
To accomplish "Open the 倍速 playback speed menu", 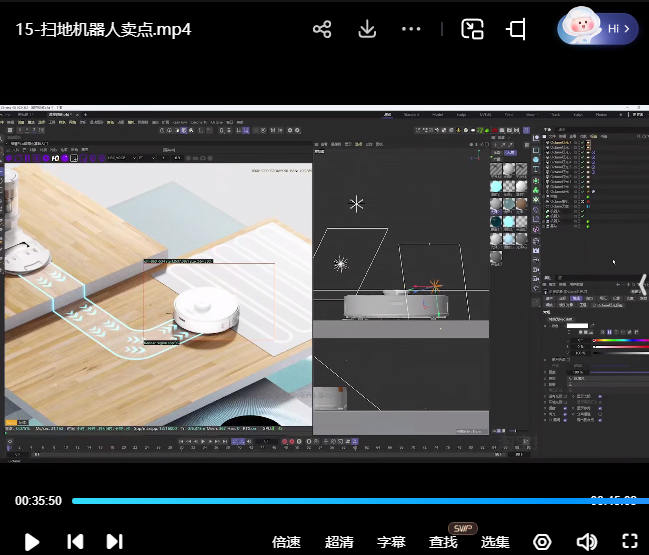I will [x=286, y=542].
